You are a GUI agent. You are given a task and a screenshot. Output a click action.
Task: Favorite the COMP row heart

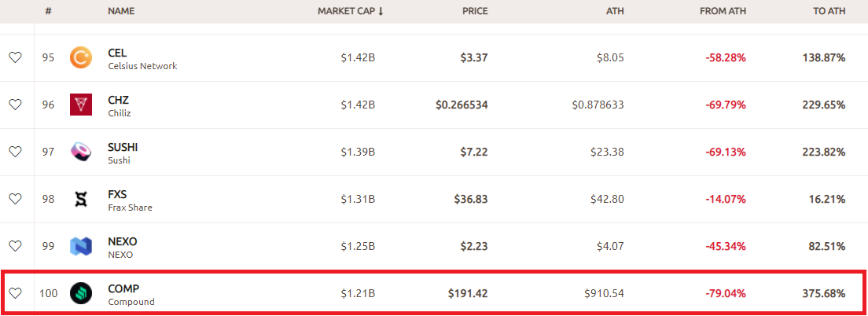point(15,293)
